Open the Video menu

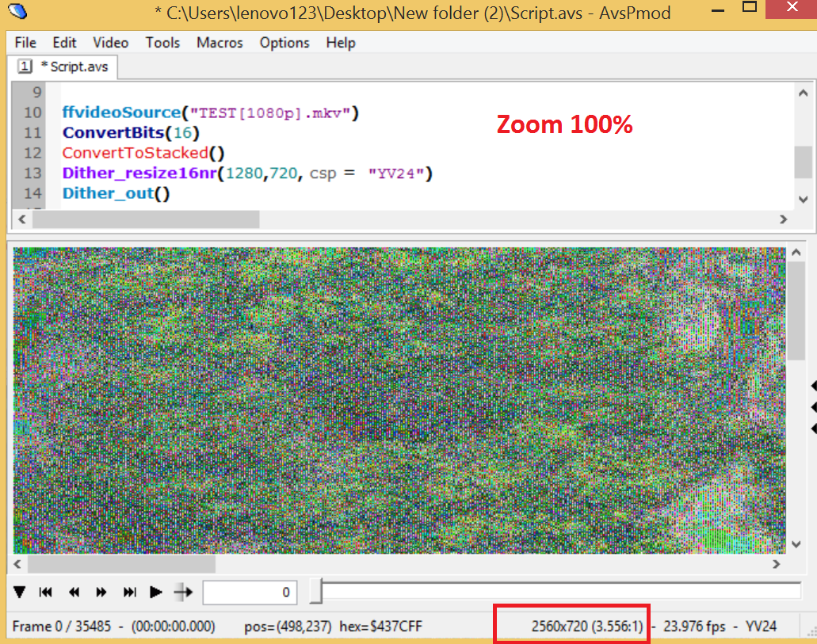(x=110, y=43)
